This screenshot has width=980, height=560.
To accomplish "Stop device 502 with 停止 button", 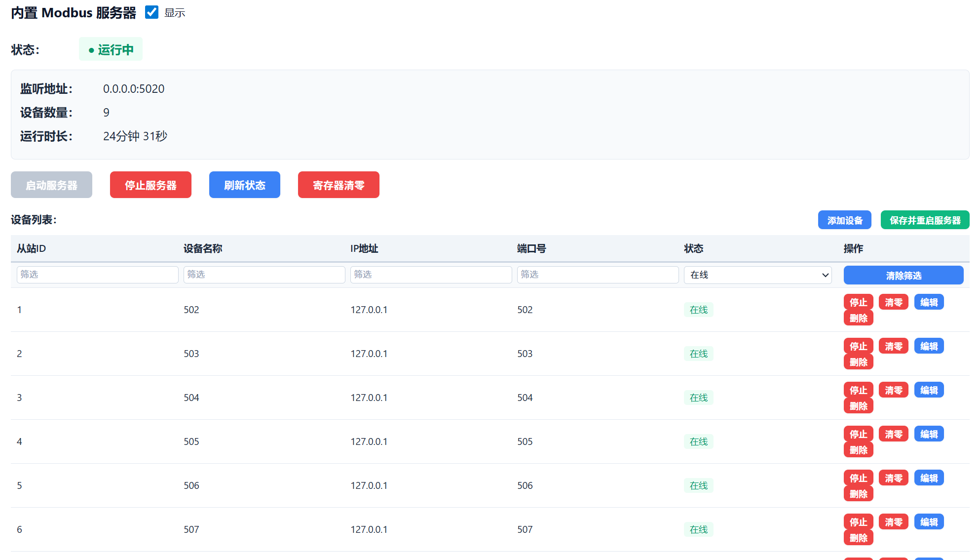I will (859, 302).
